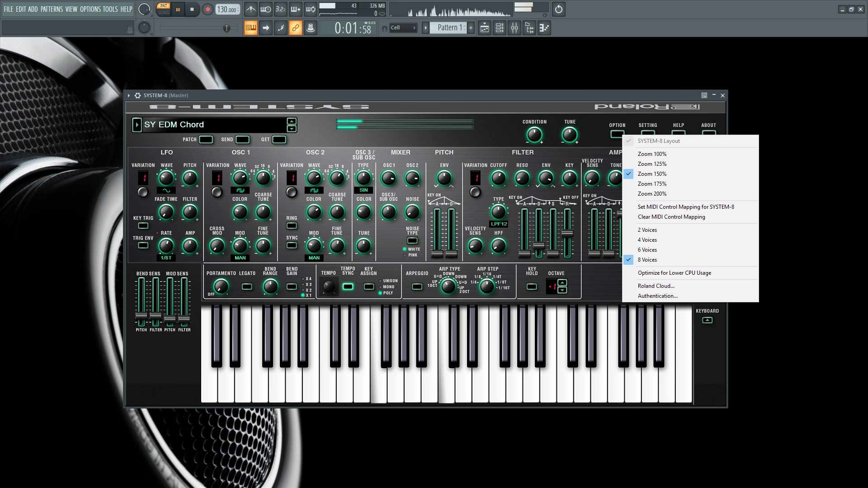868x488 pixels.
Task: Open the TOOLS menu
Action: point(110,9)
